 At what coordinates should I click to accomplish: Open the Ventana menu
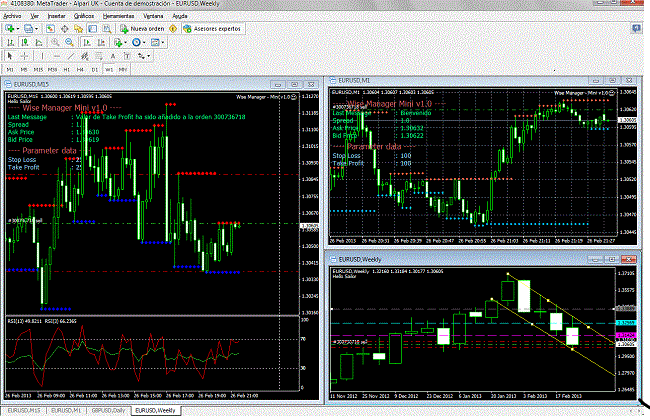coord(153,16)
